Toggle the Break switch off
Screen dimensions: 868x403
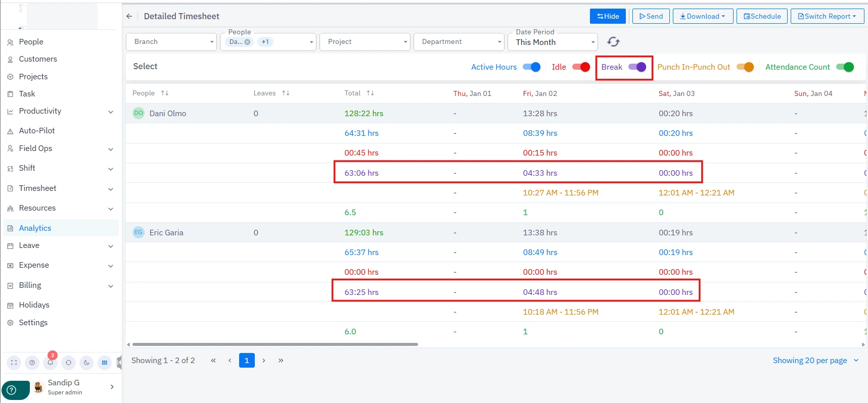(637, 67)
